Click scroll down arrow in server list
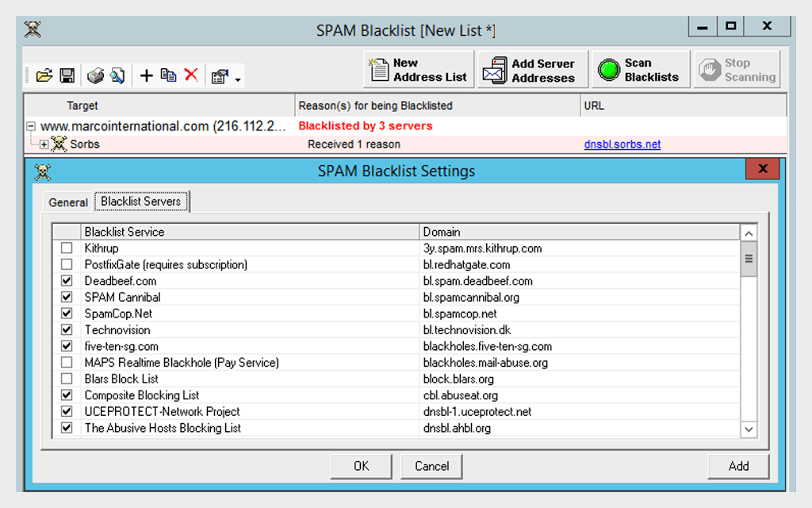812x508 pixels. [749, 429]
